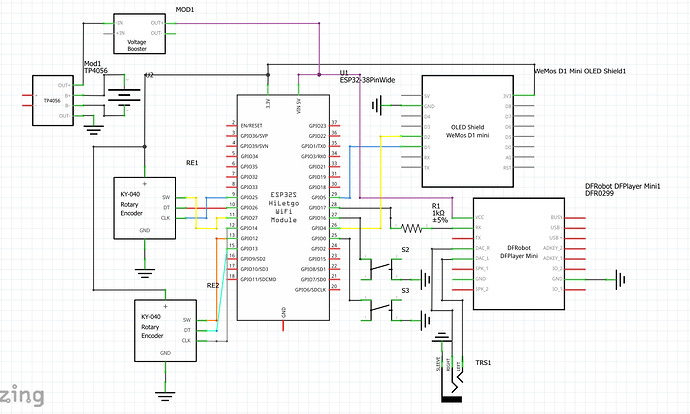
Task: Click 'WeMos D1 Mini OLED Shield1' label
Action: (x=580, y=71)
